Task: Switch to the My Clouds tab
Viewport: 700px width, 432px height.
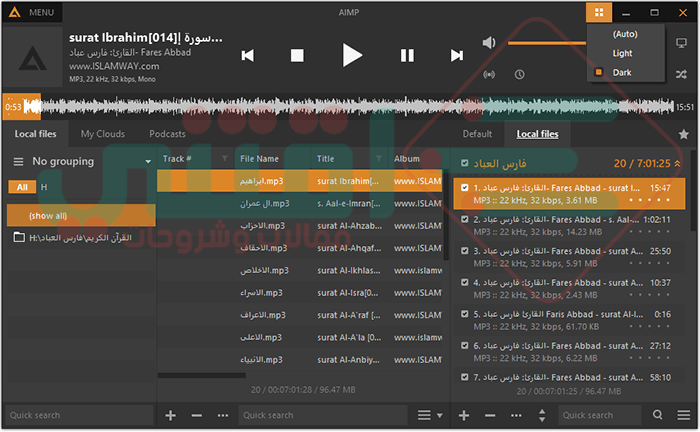Action: point(103,134)
